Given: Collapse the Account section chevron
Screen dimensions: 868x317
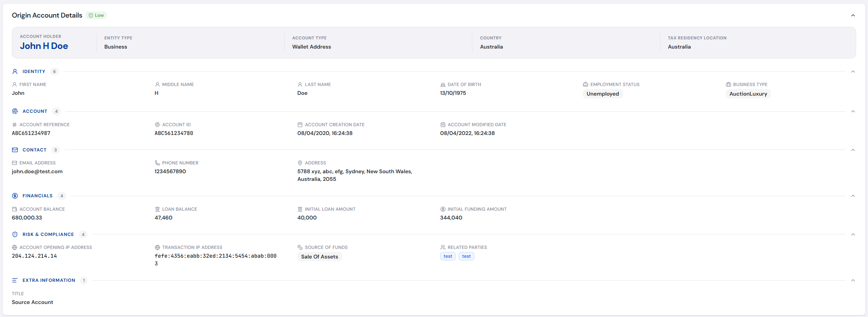Looking at the screenshot, I should click(x=853, y=111).
